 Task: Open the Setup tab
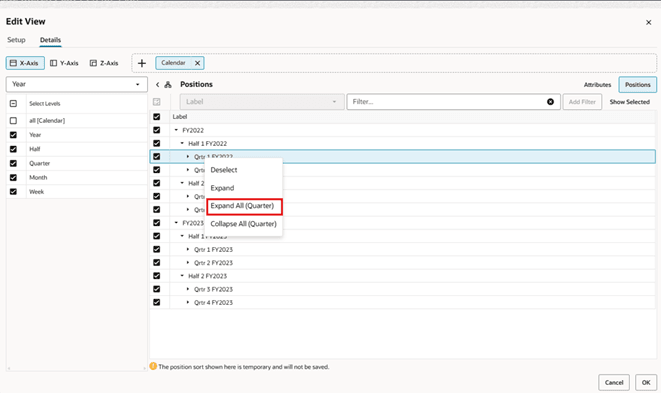(x=16, y=40)
